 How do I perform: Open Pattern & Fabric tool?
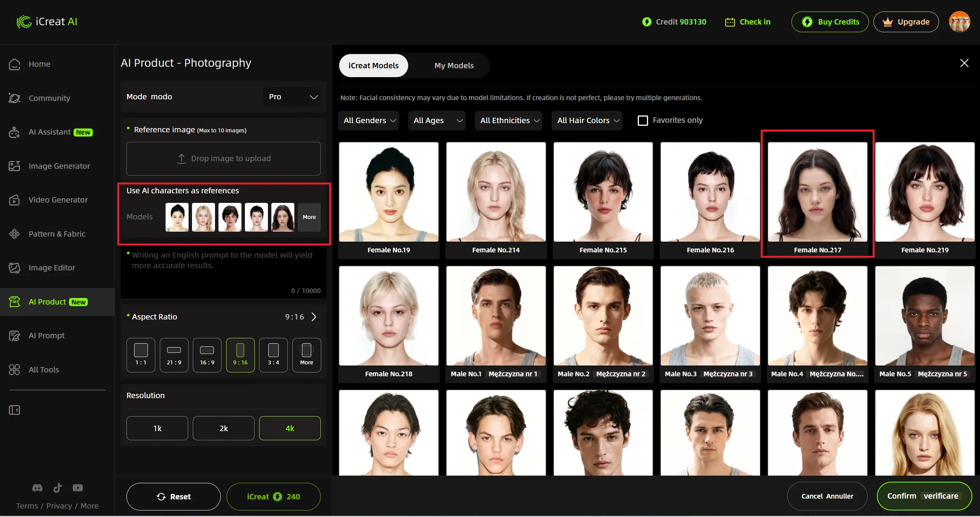[47, 234]
